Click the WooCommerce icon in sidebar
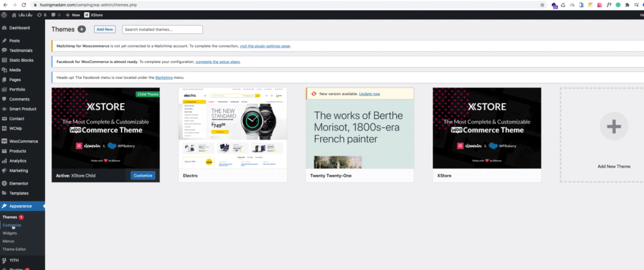644x270 pixels. tap(4, 141)
